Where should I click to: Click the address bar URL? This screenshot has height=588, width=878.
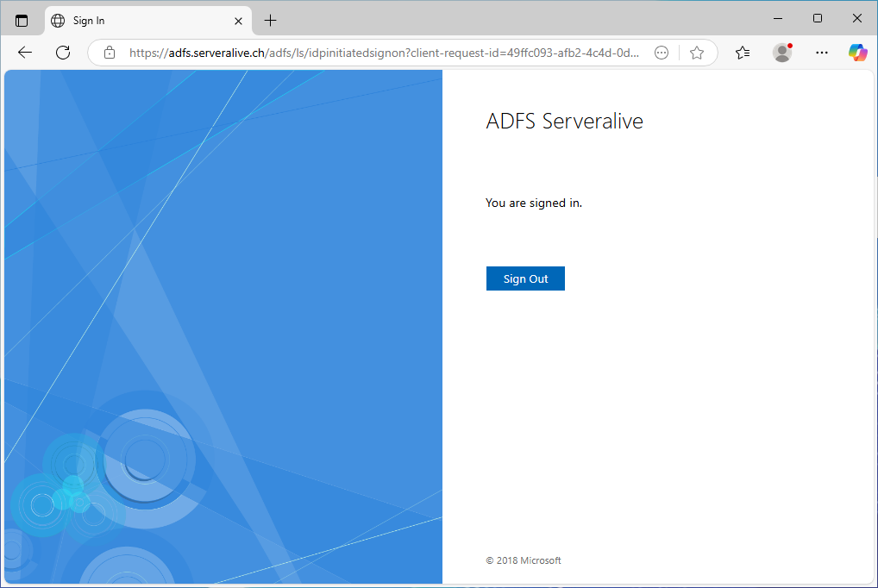point(384,53)
